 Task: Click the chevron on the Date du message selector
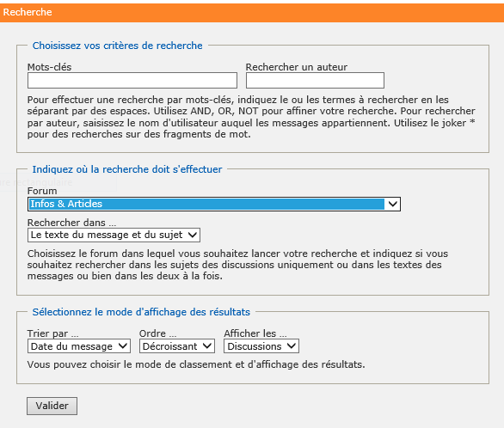123,346
